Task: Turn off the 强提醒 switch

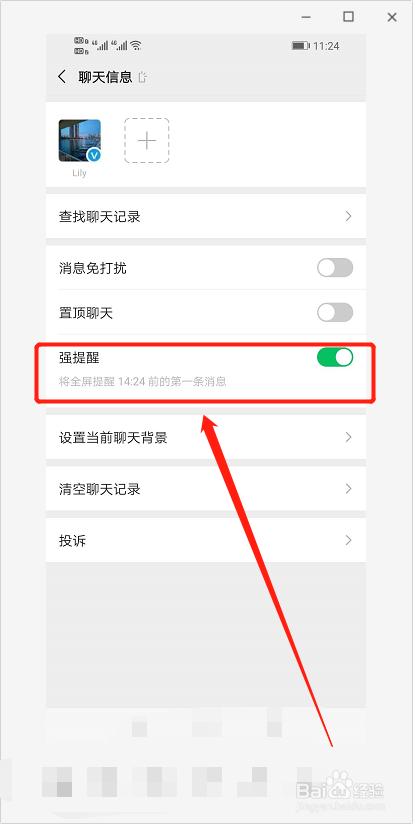Action: [x=335, y=357]
